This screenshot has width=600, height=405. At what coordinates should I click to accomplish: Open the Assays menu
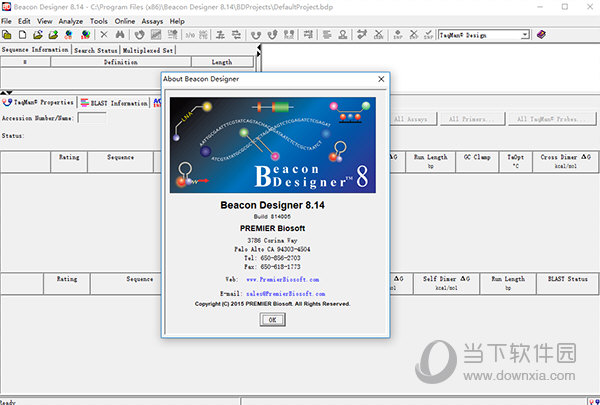point(153,20)
